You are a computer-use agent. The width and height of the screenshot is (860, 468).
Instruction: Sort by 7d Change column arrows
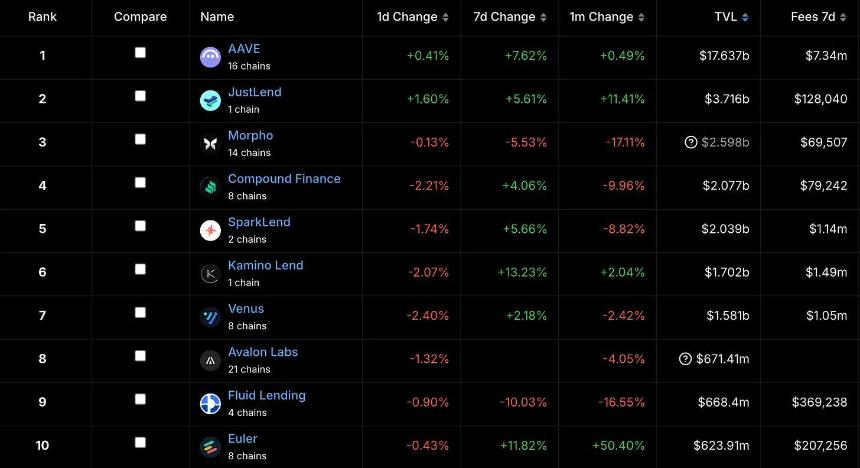(x=544, y=18)
